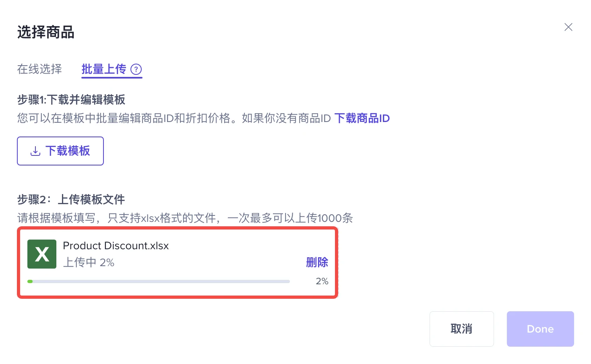
Task: Select the Product Discount.xlsx file name
Action: coord(116,246)
